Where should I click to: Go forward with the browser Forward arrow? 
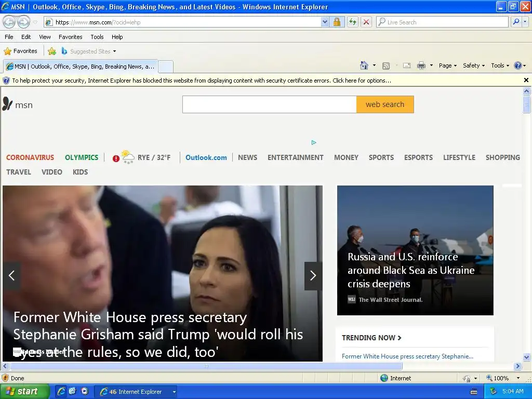[x=23, y=22]
